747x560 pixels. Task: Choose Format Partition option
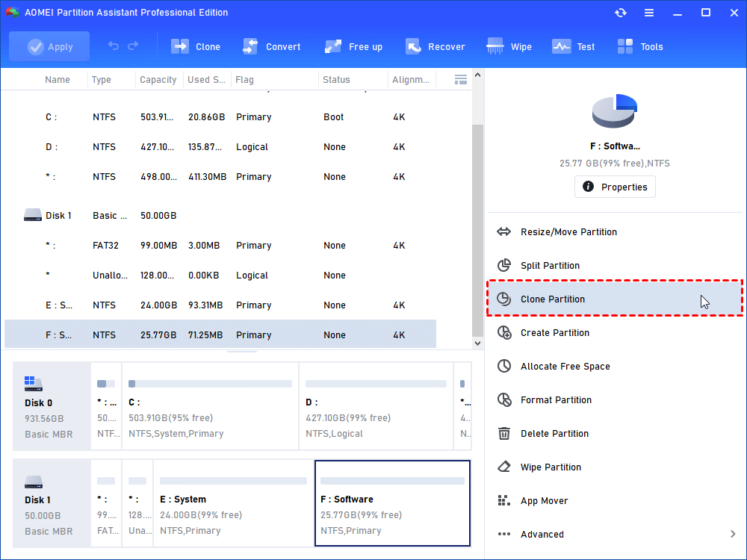click(x=615, y=399)
